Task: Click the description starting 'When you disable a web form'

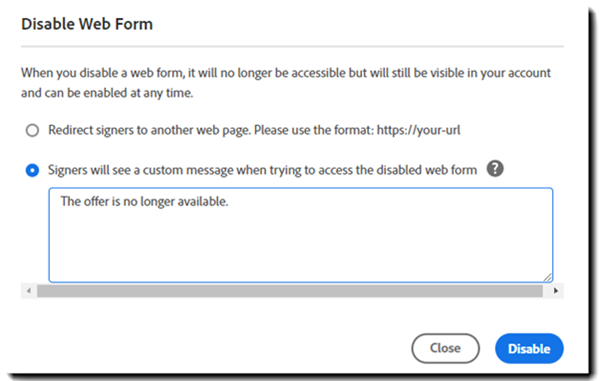Action: (286, 83)
